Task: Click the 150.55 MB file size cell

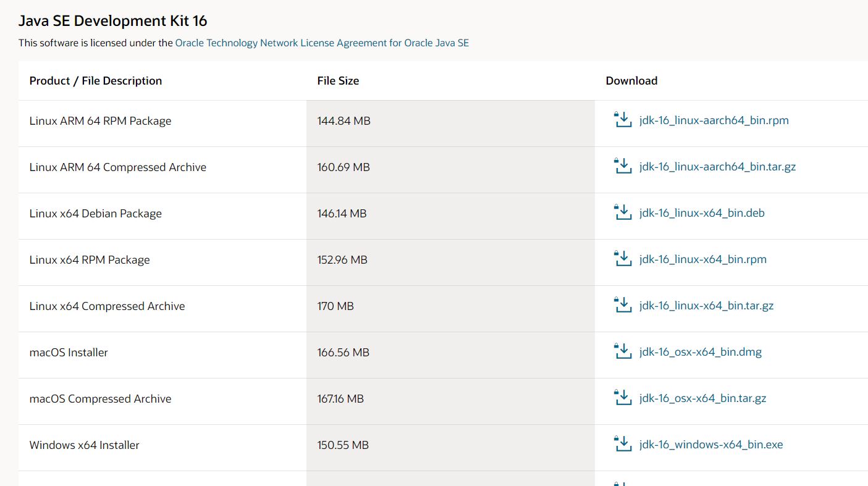Action: 450,448
